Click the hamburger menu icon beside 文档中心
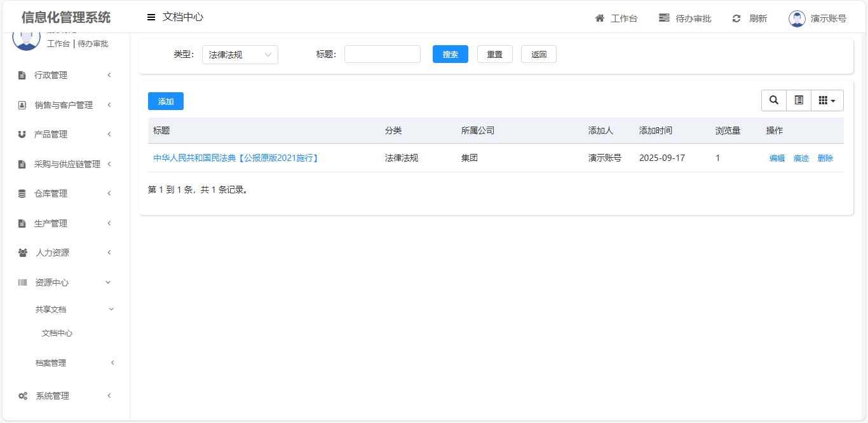The height and width of the screenshot is (423, 868). point(151,17)
